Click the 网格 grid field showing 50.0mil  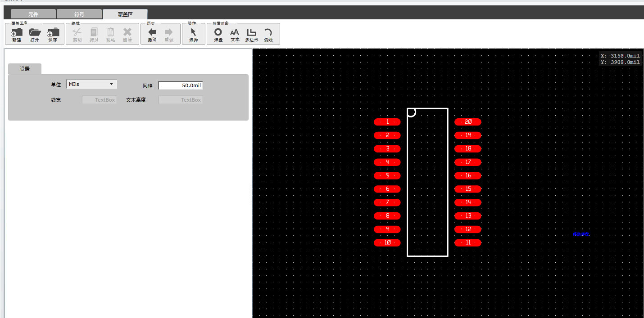(x=181, y=85)
